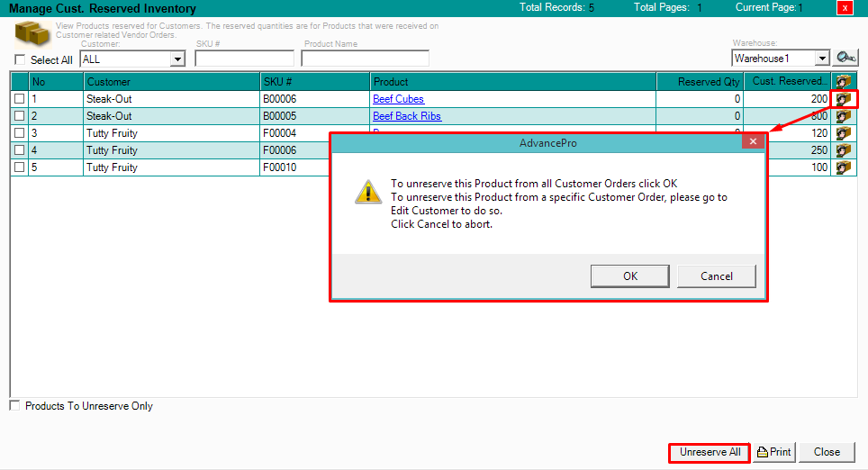
Task: Open the Customer dropdown showing ALL
Action: coord(177,59)
